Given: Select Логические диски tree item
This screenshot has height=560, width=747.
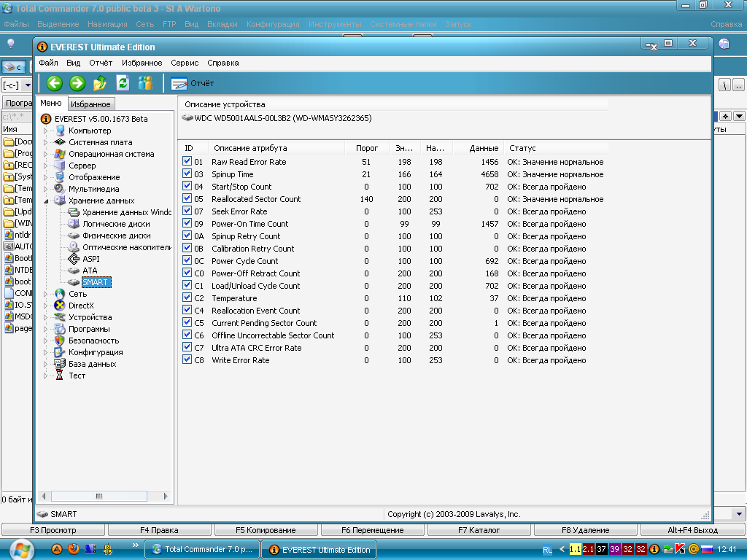Looking at the screenshot, I should pyautogui.click(x=116, y=224).
